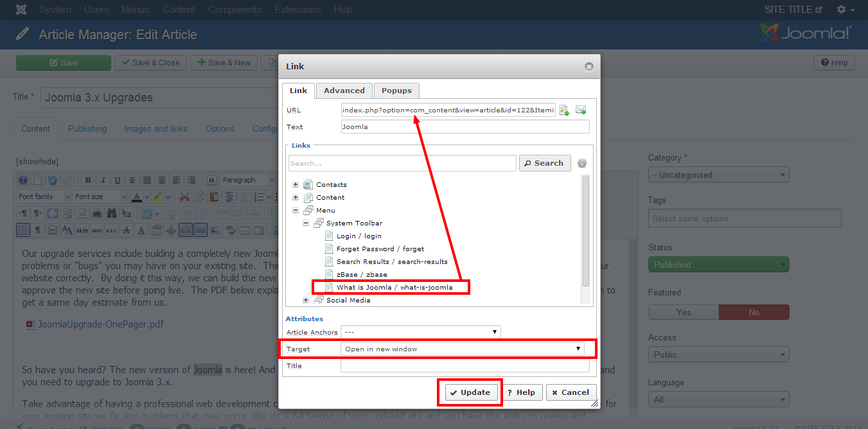Open the Publishing tab of the article
This screenshot has height=429, width=868.
tap(87, 128)
